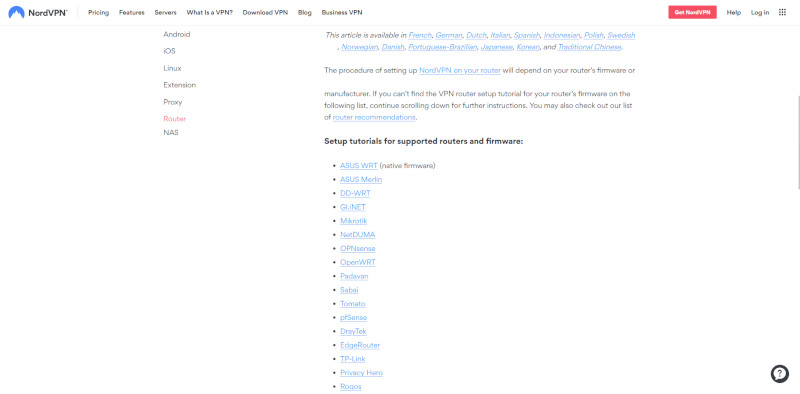Viewport: 800px width, 394px height.
Task: Open the Swedish article version
Action: tap(621, 35)
